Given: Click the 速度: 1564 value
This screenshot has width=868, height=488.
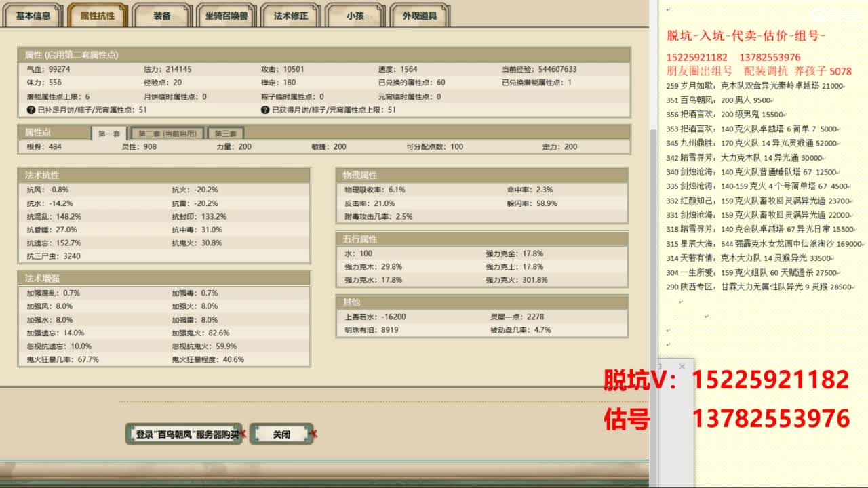Looking at the screenshot, I should click(398, 69).
